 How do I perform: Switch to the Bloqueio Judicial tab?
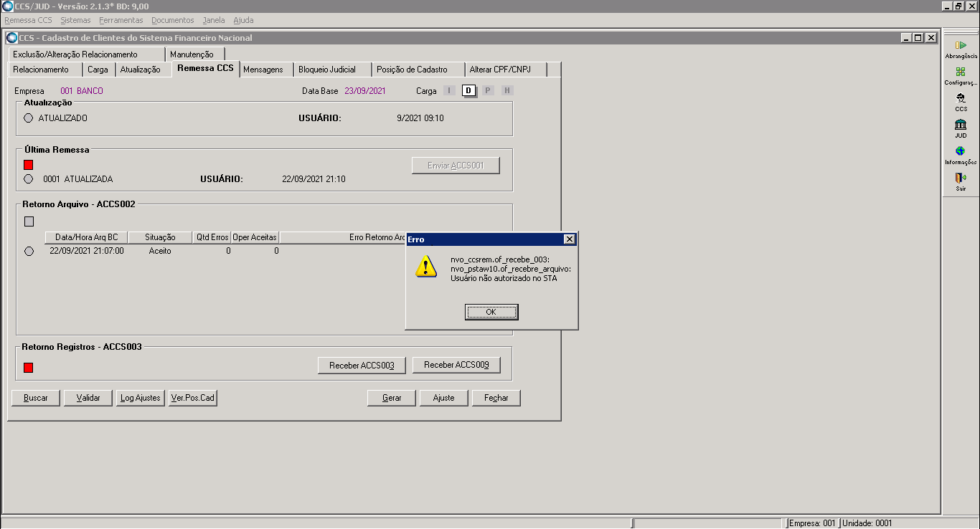click(x=333, y=70)
